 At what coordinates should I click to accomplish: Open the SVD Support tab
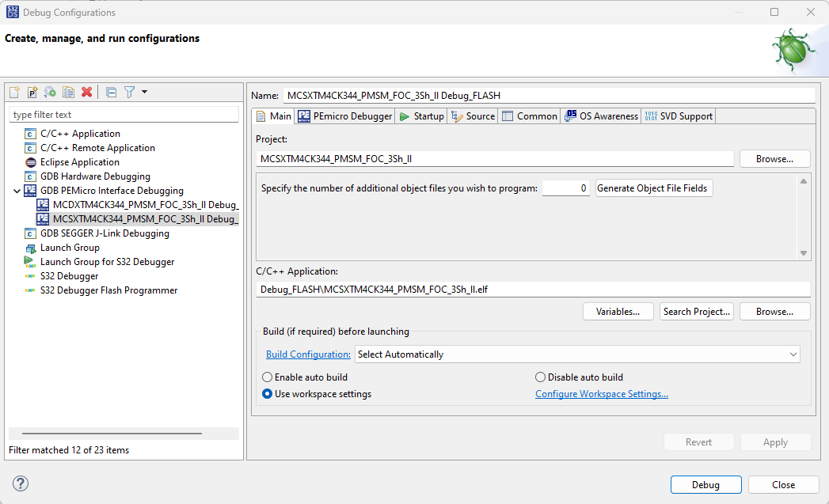[x=678, y=116]
